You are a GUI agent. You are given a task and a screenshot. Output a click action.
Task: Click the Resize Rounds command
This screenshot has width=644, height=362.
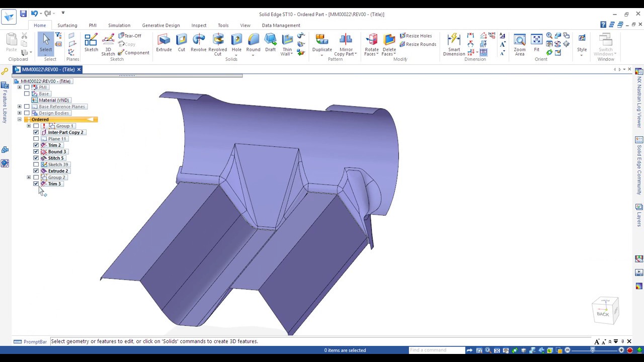click(x=417, y=44)
